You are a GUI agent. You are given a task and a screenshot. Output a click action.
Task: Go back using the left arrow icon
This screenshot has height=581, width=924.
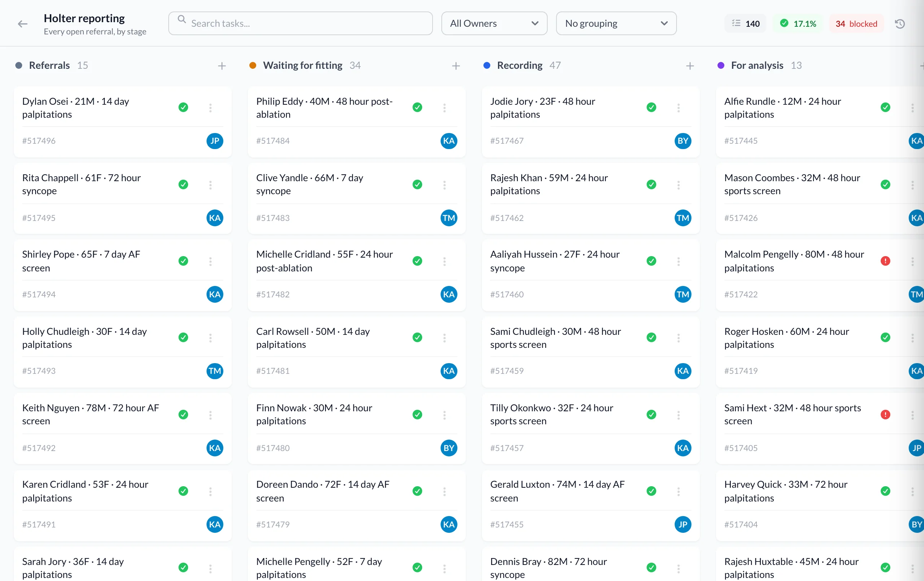click(23, 24)
